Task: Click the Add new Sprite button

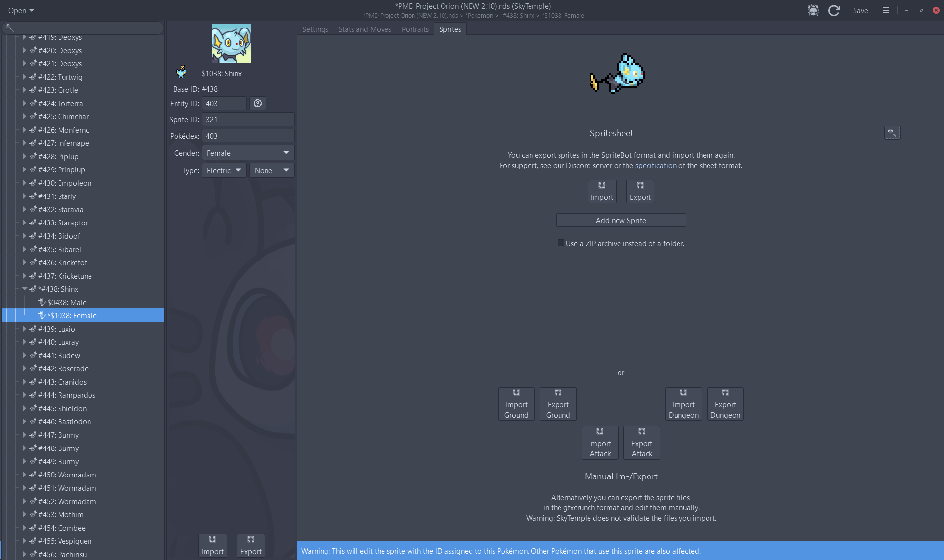Action: pos(620,220)
